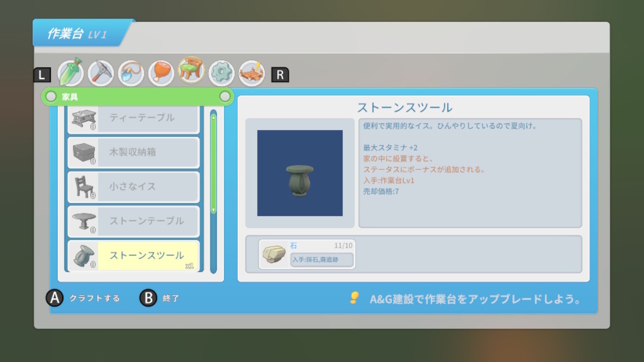Click the stone table item icon
This screenshot has width=644, height=362.
coord(83,221)
